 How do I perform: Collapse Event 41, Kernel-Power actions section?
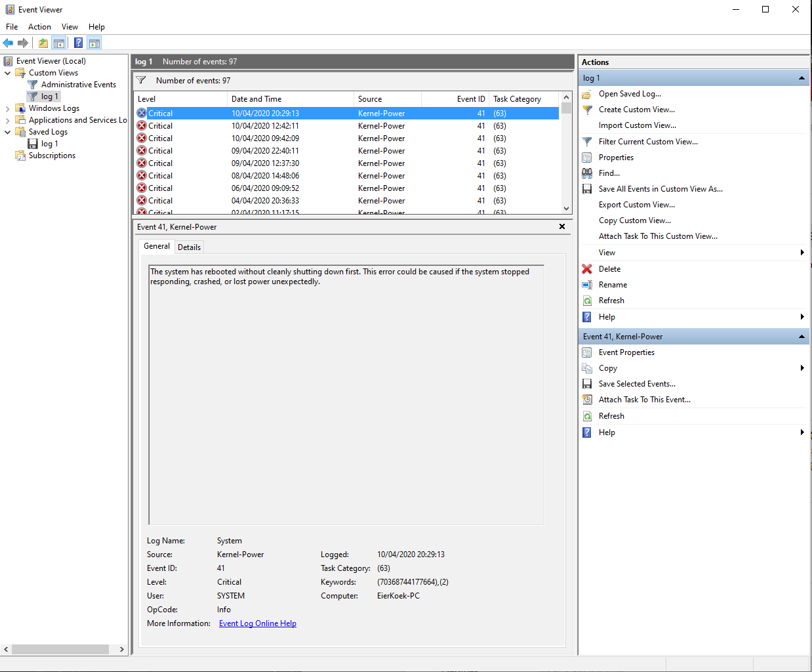pos(802,337)
